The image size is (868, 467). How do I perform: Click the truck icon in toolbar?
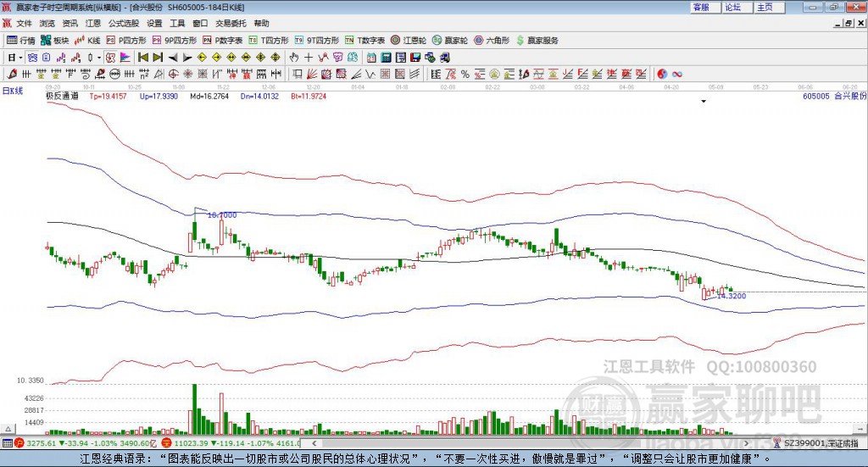coord(444,58)
